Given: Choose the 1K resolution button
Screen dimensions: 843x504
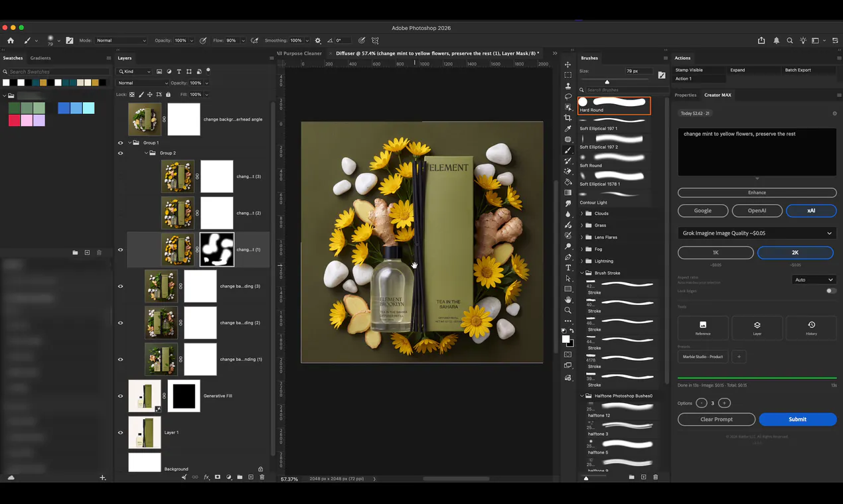Looking at the screenshot, I should [x=716, y=253].
